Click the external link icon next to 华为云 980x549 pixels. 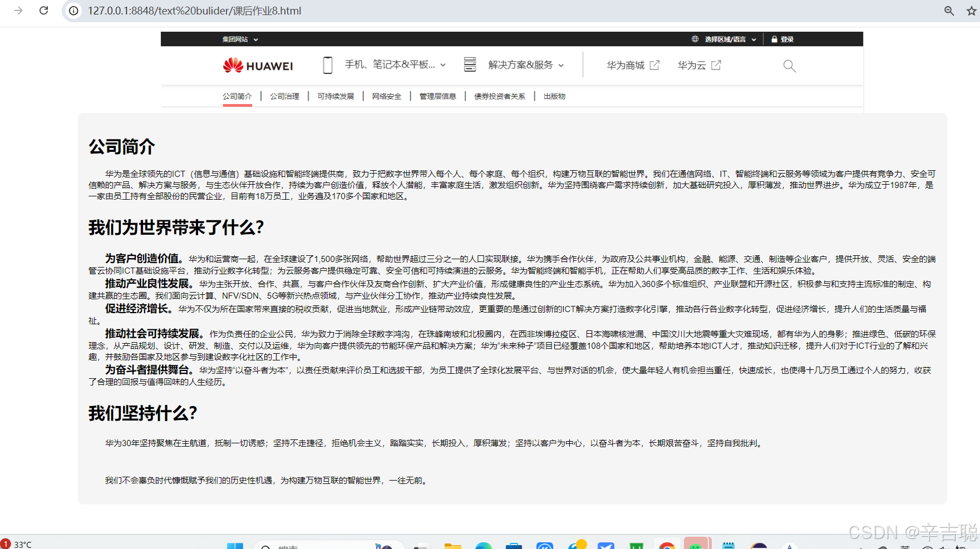(x=716, y=65)
